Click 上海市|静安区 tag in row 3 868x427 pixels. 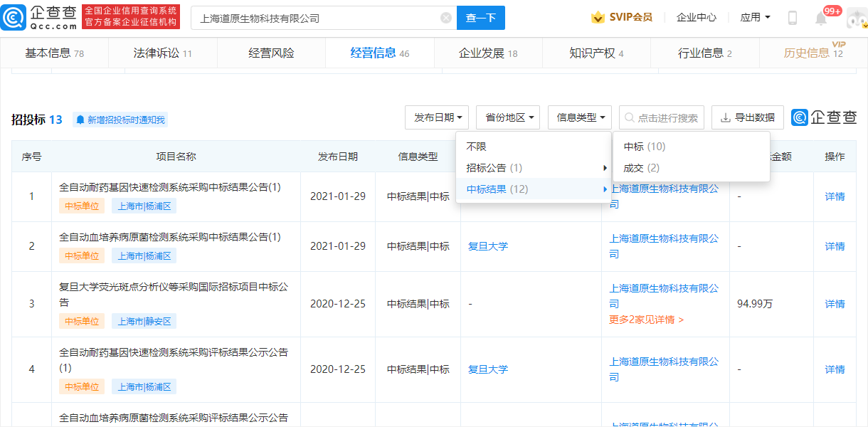point(144,322)
